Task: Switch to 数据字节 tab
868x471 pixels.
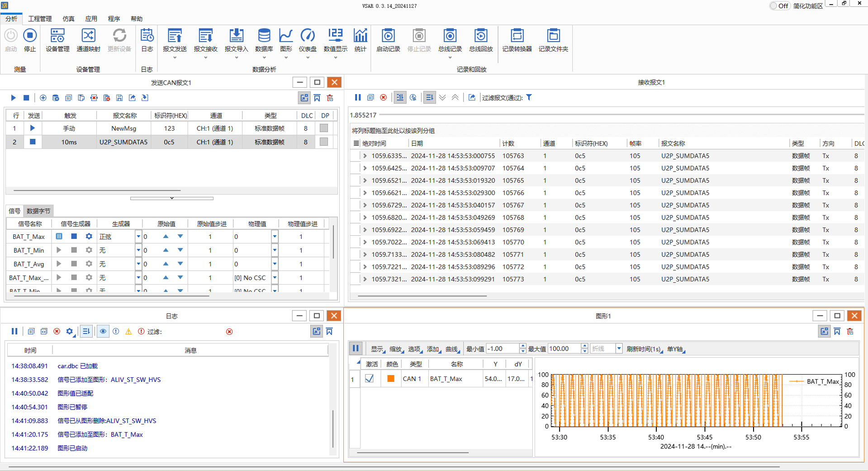Action: [38, 211]
